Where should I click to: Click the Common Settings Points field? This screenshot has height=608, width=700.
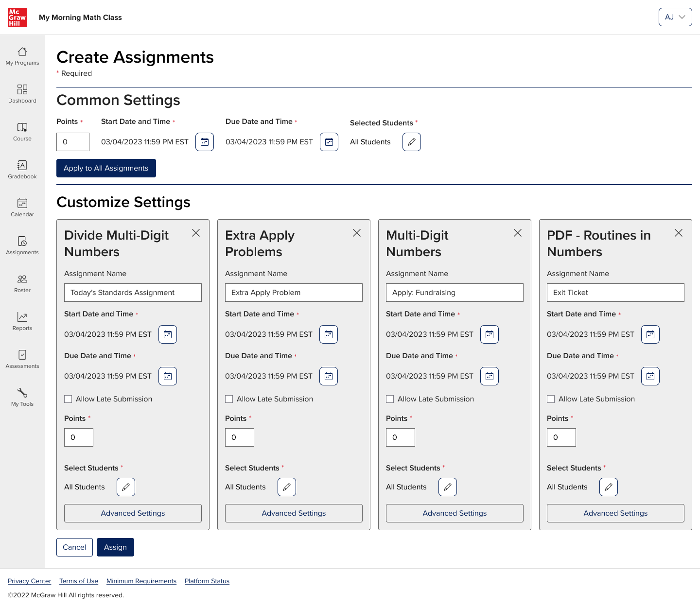[73, 142]
